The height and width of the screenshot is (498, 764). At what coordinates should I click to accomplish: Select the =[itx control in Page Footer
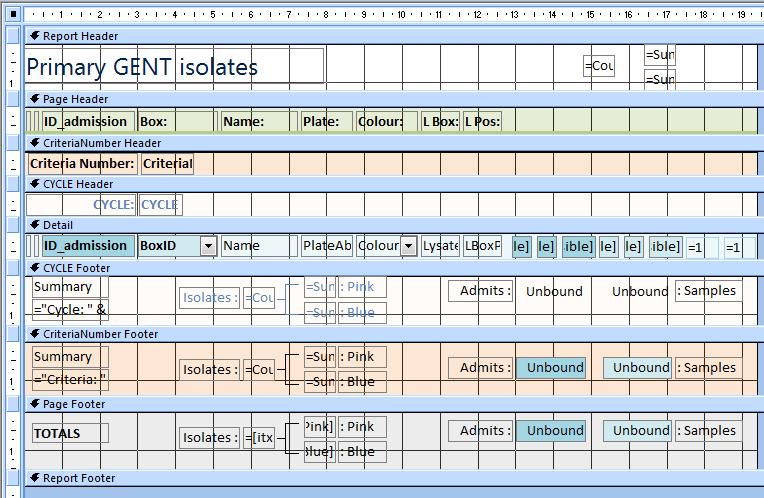point(259,438)
